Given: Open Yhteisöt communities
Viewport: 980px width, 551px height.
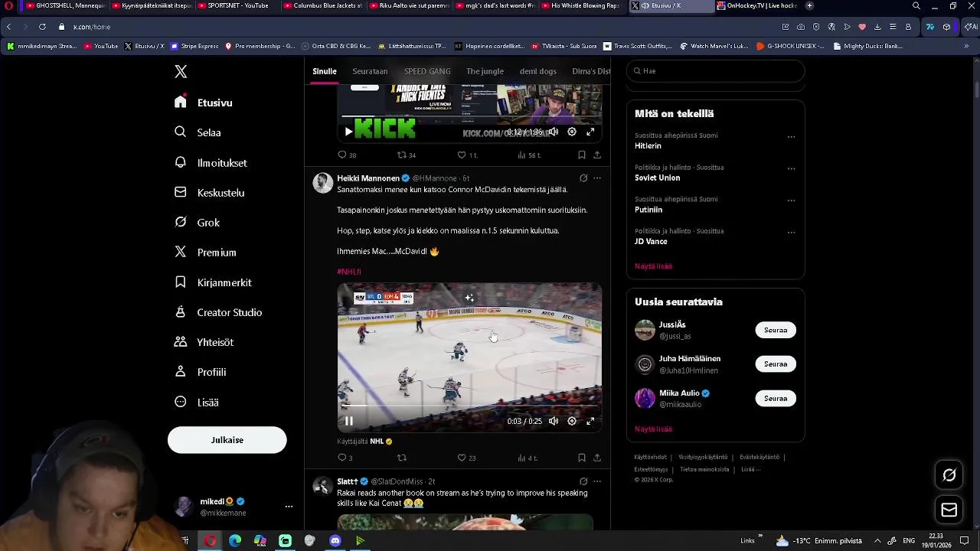Looking at the screenshot, I should point(204,342).
